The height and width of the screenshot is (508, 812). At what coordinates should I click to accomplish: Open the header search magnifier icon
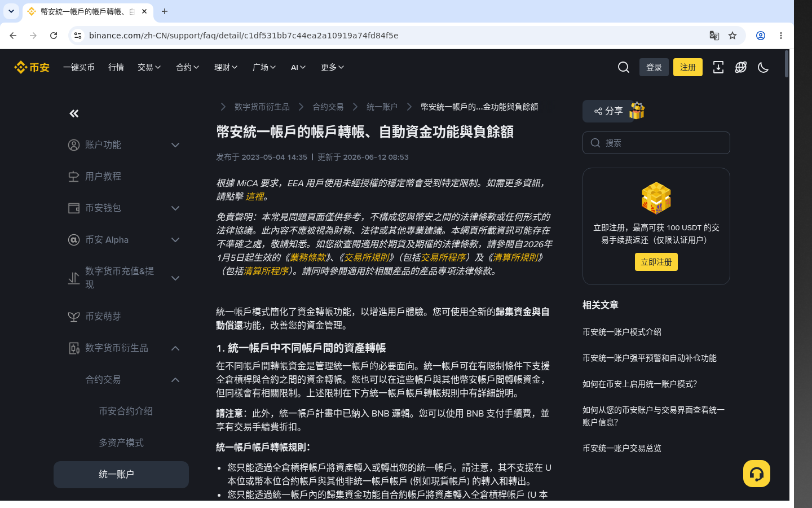point(623,67)
